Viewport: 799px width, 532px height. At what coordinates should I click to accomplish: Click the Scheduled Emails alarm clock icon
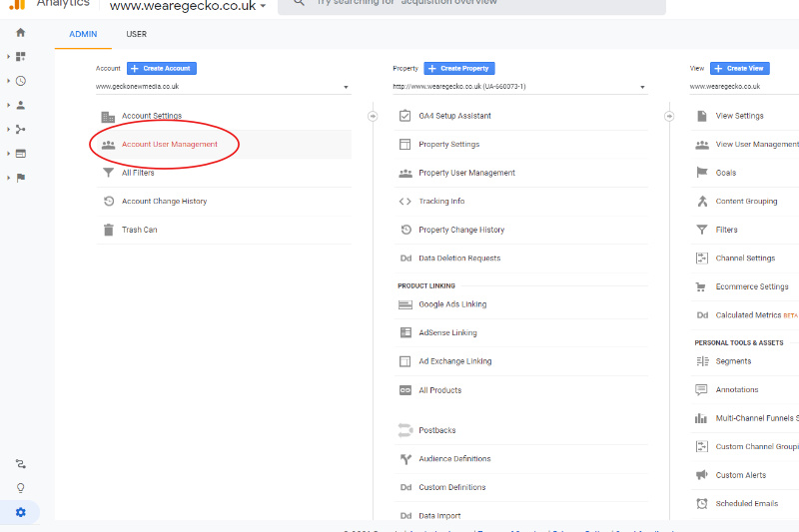(x=702, y=503)
